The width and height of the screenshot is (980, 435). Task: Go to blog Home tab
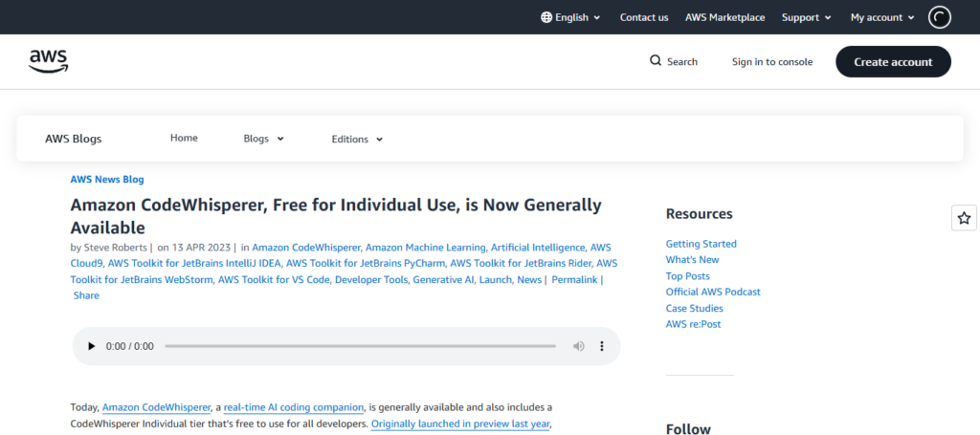184,138
